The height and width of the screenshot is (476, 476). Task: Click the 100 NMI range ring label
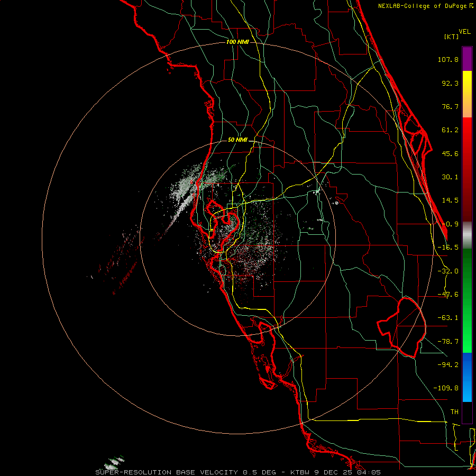click(237, 42)
